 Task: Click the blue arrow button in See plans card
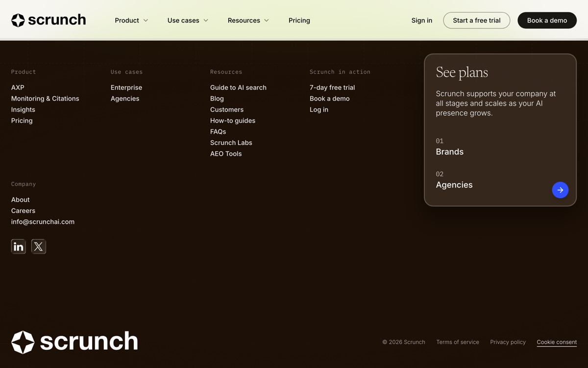[x=560, y=190]
